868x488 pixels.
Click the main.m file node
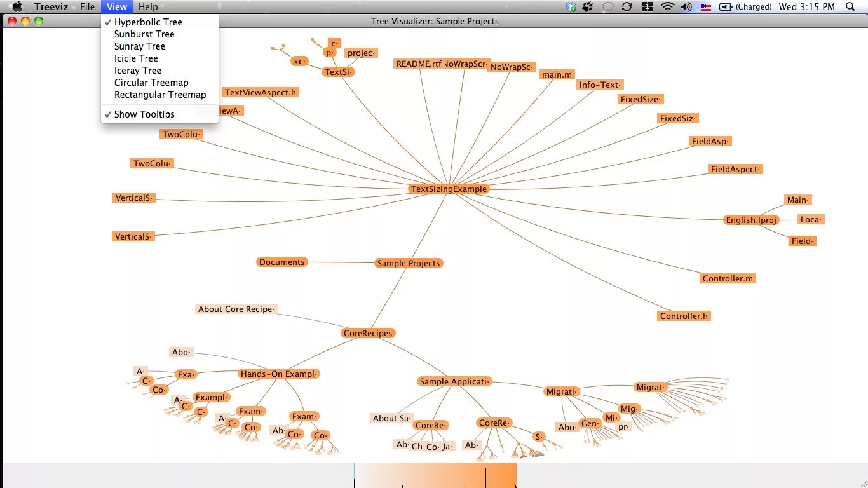(557, 74)
